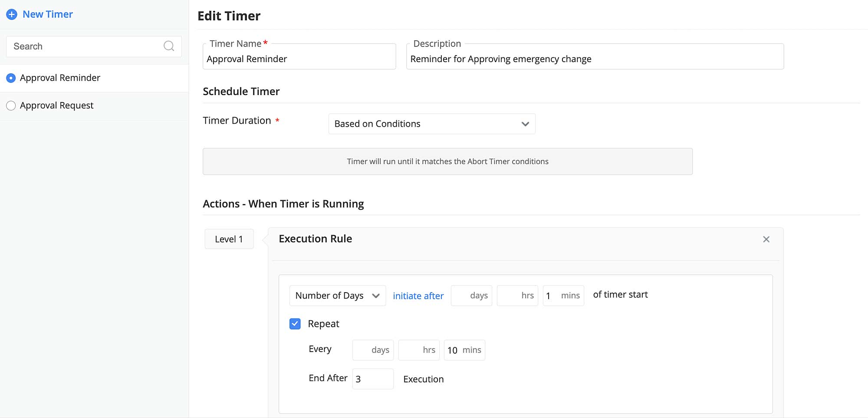
Task: Edit the Description text field
Action: (x=594, y=59)
